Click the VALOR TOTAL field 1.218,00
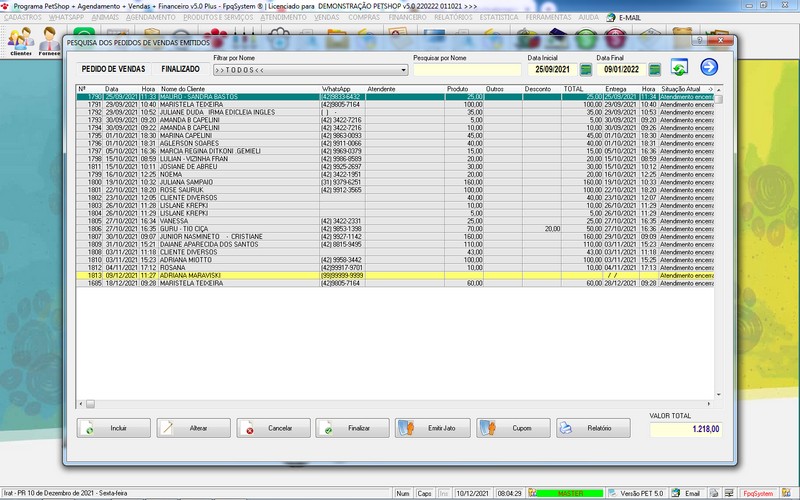This screenshot has height=500, width=800. [686, 429]
